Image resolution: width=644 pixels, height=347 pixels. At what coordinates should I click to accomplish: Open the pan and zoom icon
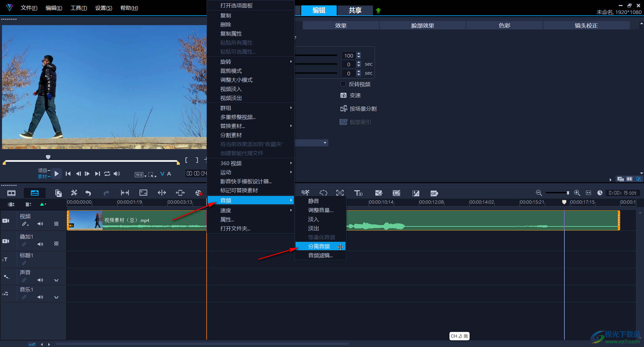pos(340,193)
